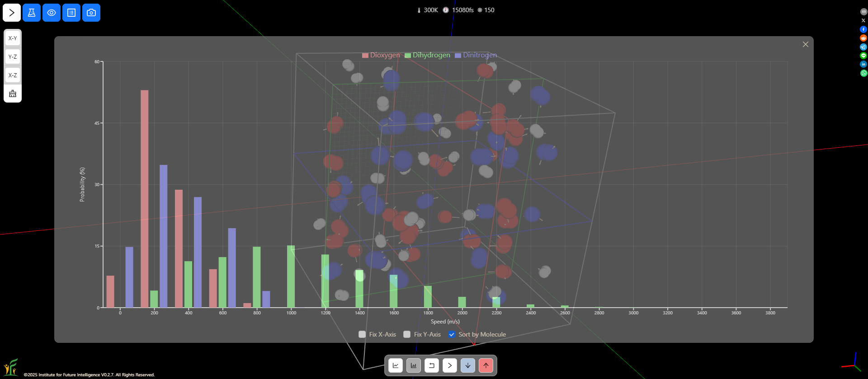
Task: Toggle the bar chart histogram button
Action: (414, 365)
